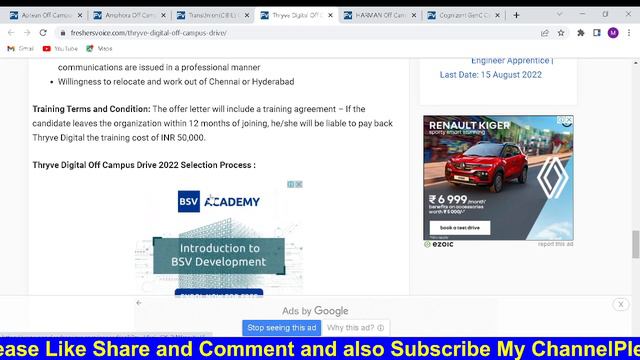Open a new tab with plus button
This screenshot has width=640, height=360.
click(516, 15)
